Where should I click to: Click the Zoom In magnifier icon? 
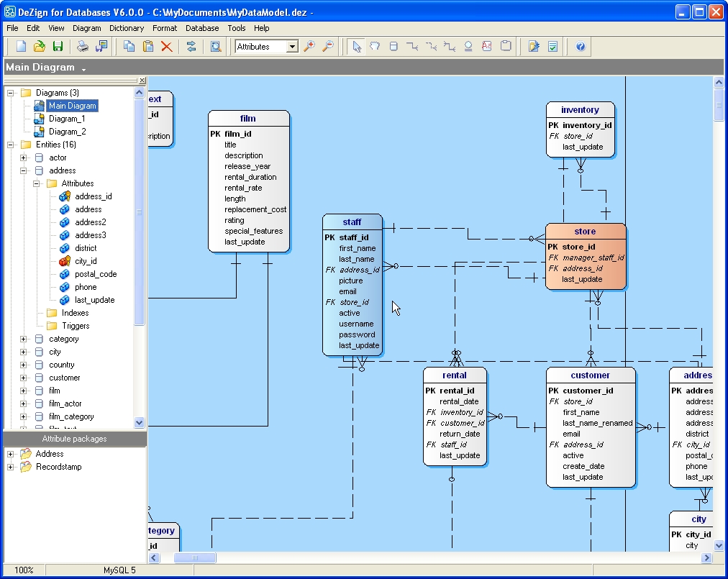tap(309, 47)
